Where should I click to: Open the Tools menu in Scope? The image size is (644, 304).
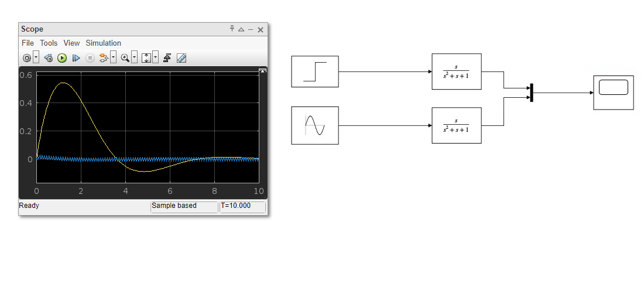[x=49, y=43]
